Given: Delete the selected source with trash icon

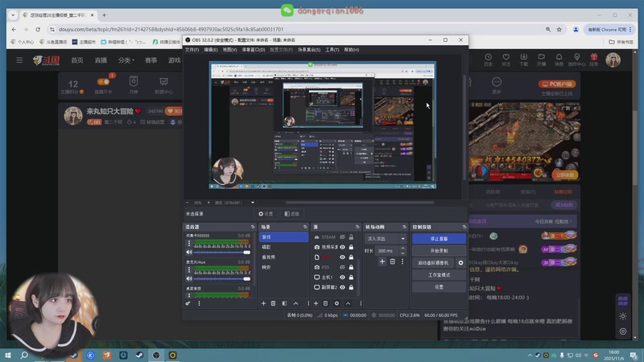Looking at the screenshot, I should coord(325,303).
